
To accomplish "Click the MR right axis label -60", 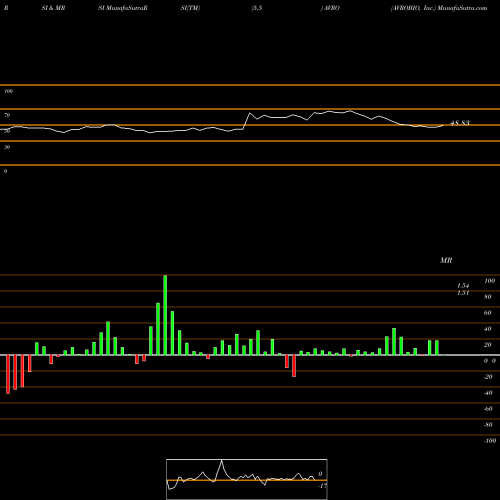I will (488, 409).
